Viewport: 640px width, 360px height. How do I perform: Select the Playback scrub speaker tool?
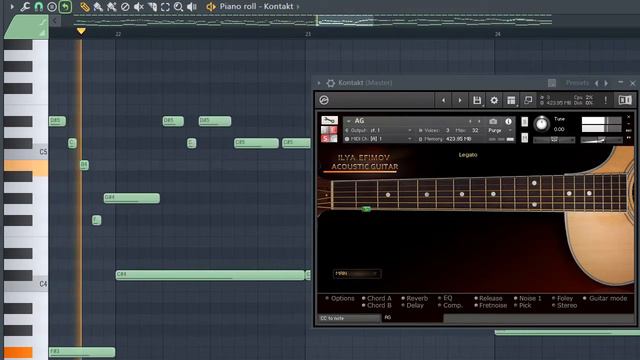click(x=192, y=7)
